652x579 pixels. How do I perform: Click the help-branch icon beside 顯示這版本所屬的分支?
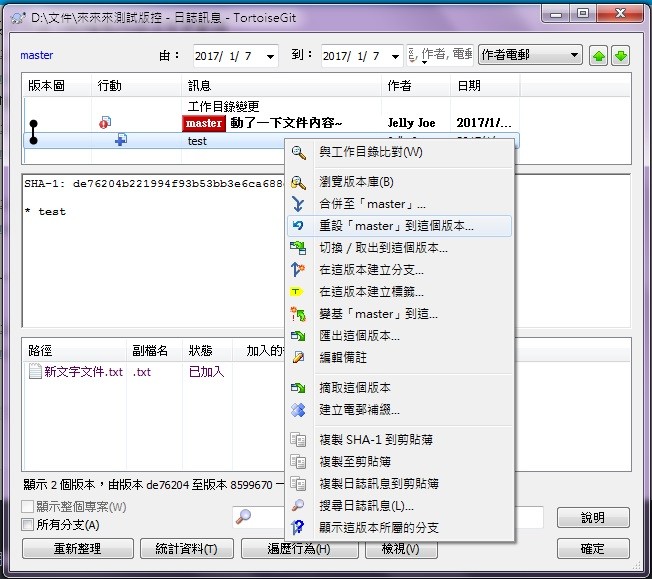click(x=298, y=527)
